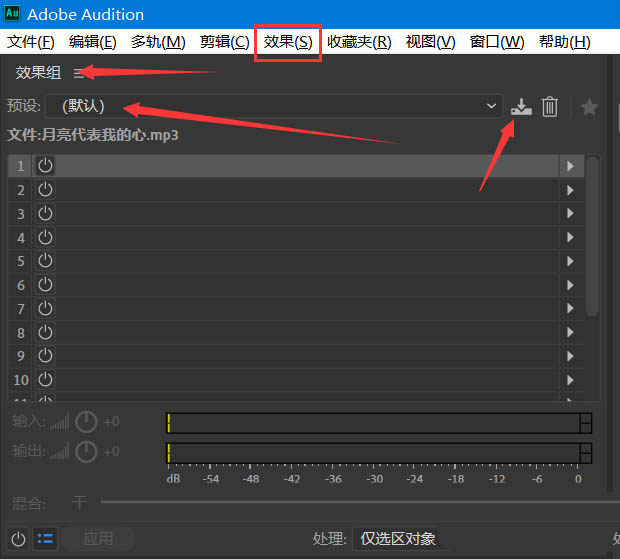The width and height of the screenshot is (620, 559).
Task: Click the 输入 level meter icon
Action: (x=60, y=421)
